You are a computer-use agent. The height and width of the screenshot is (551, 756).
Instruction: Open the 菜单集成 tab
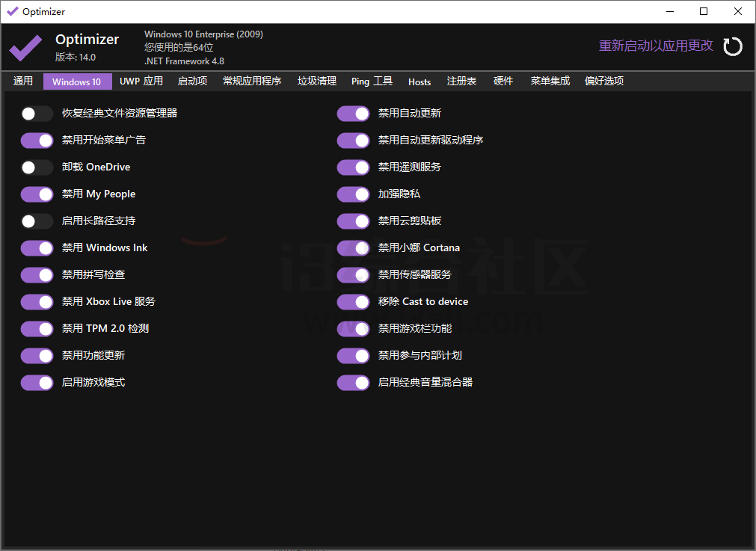[x=550, y=81]
